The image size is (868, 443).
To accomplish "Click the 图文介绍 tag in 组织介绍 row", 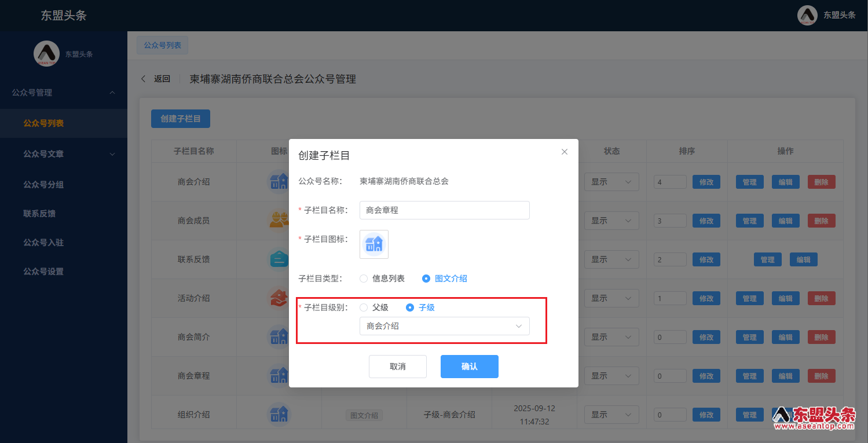I will (x=364, y=415).
